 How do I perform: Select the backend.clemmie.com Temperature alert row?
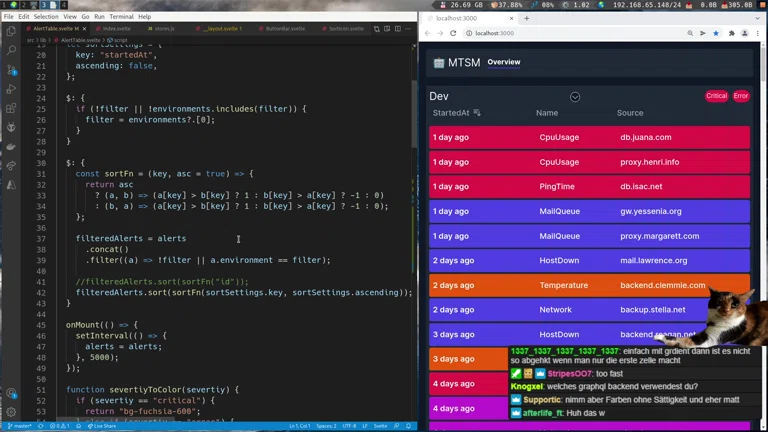point(589,286)
